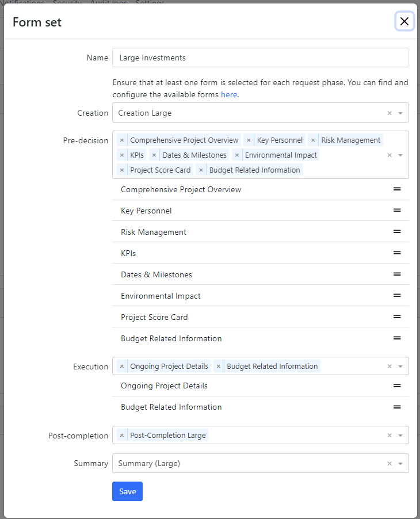Viewport: 420px width, 519px height.
Task: Expand the Pre-decision dropdown arrow
Action: (x=400, y=155)
